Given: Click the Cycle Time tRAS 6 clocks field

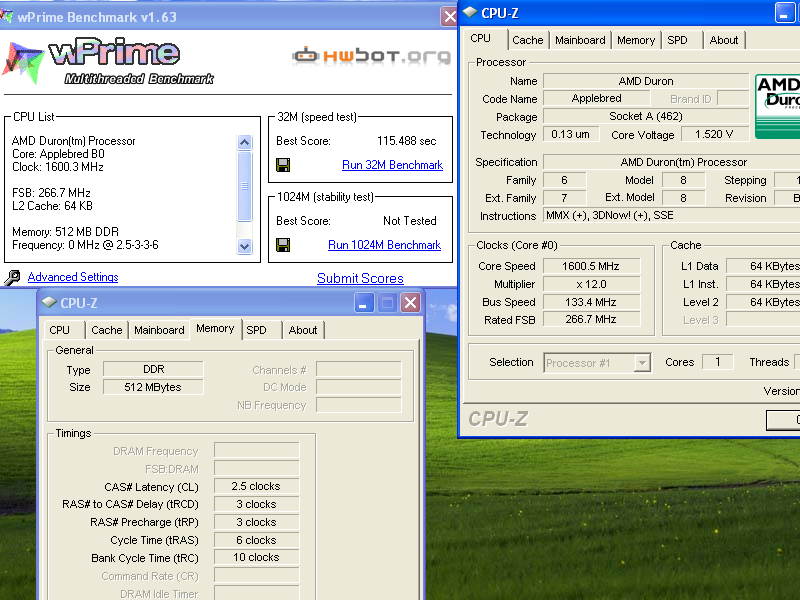Looking at the screenshot, I should click(256, 540).
